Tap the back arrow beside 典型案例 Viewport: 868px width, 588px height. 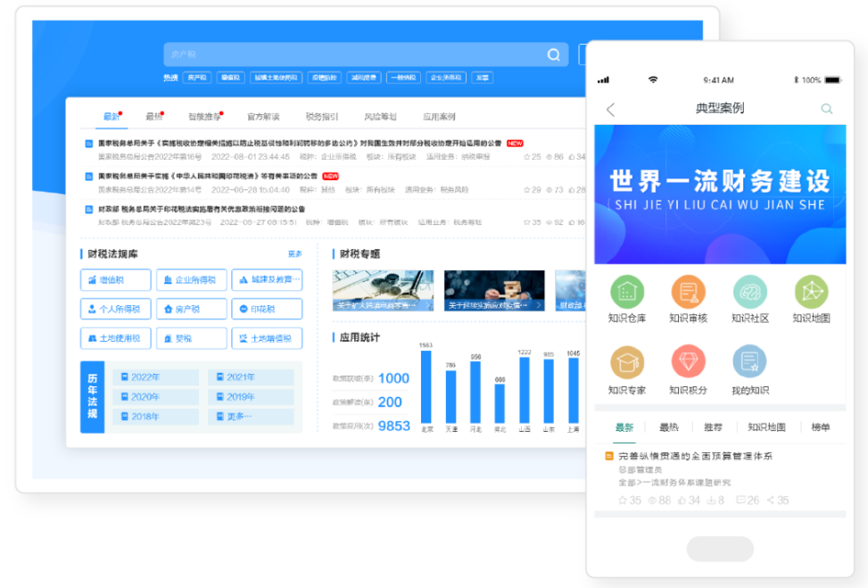(x=611, y=109)
